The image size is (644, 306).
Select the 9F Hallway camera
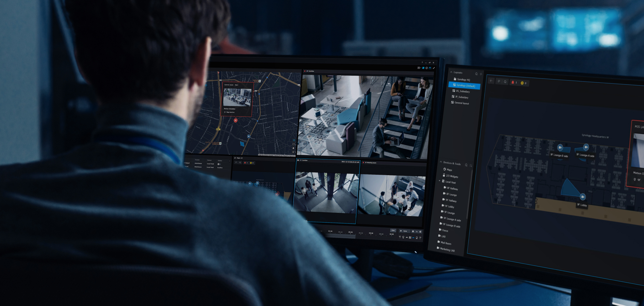[449, 200]
